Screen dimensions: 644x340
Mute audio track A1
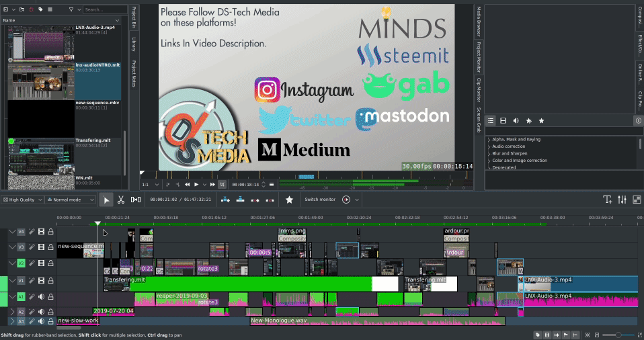pyautogui.click(x=41, y=297)
